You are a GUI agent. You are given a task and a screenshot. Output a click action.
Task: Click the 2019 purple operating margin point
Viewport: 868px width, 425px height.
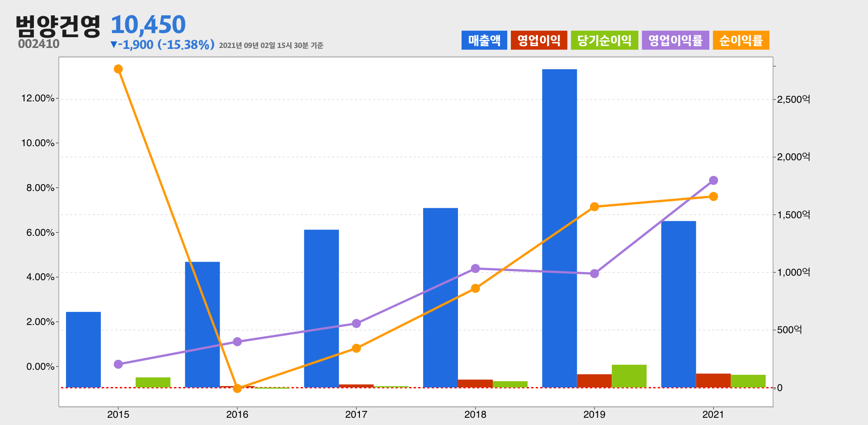tap(594, 274)
